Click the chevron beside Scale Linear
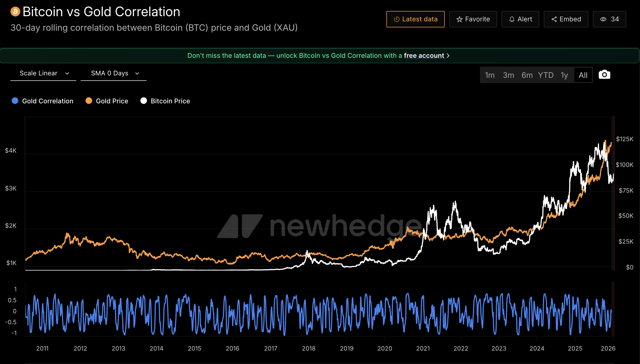This screenshot has width=640, height=364. pos(67,73)
